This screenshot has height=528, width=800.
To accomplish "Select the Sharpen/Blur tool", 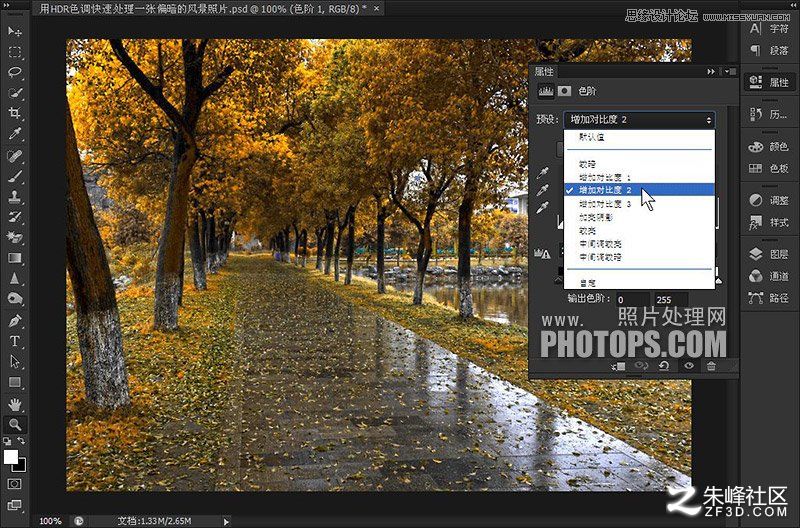I will tap(14, 278).
